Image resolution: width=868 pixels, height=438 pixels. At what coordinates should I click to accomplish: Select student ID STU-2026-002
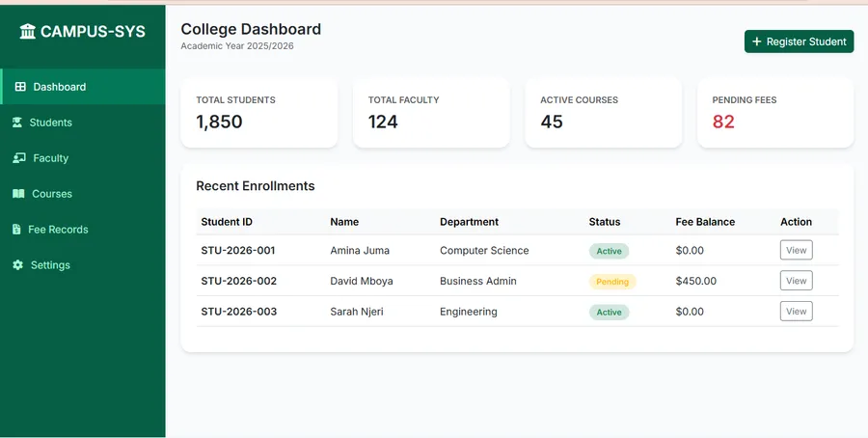[x=238, y=281]
